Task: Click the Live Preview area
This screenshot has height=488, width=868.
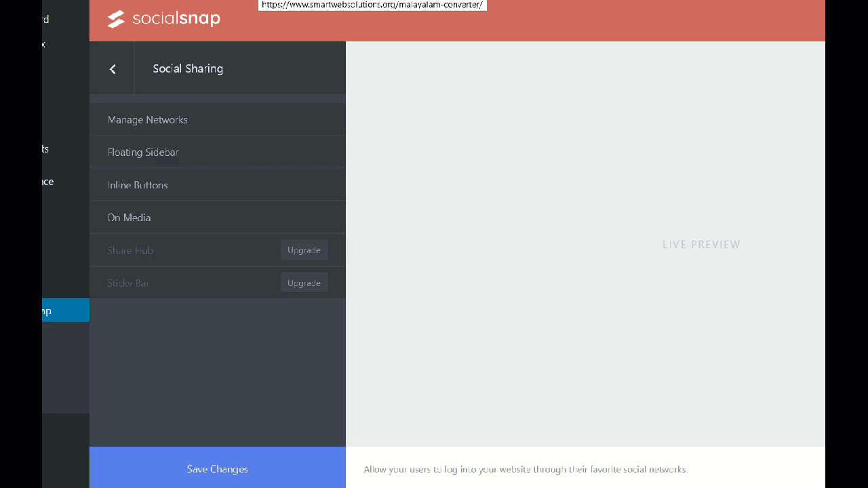Action: pos(701,244)
